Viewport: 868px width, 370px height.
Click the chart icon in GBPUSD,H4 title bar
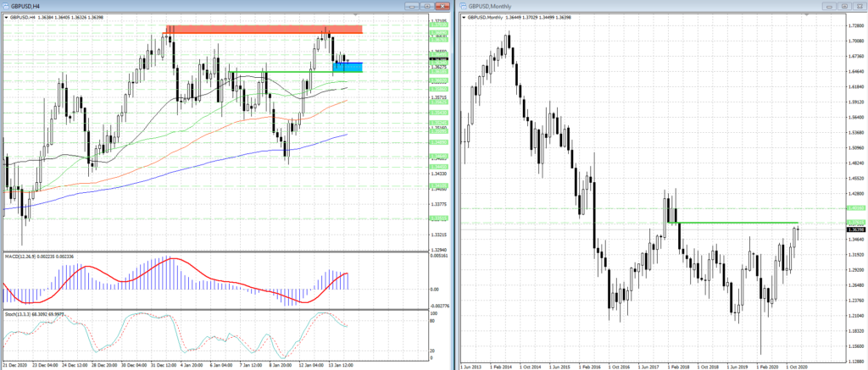(6, 5)
